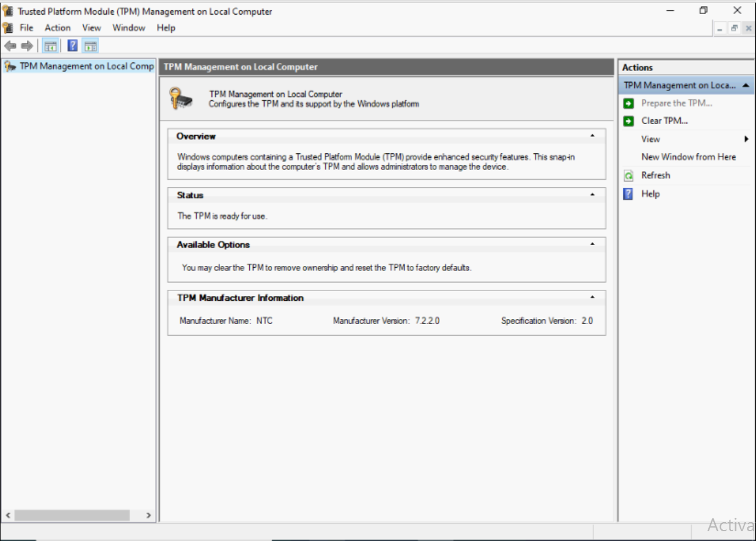Screen dimensions: 756x541
Task: Click gray 'TPM Management on Local Computer' header bar
Action: point(387,67)
